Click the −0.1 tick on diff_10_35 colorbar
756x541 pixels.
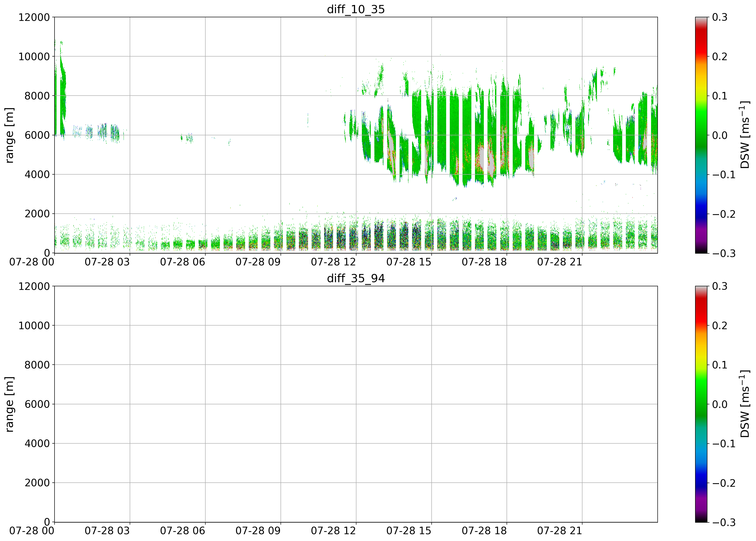[724, 174]
